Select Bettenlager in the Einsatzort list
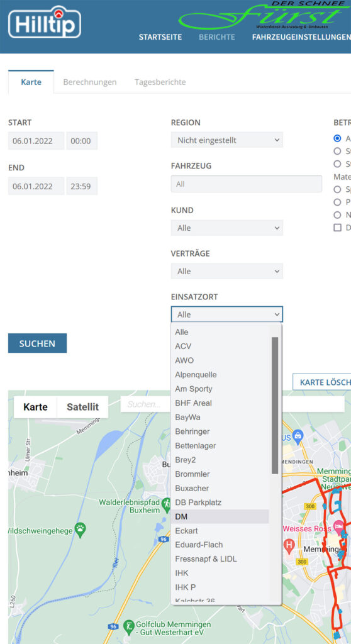Screen dimensions: 351x644 (x=220, y=446)
